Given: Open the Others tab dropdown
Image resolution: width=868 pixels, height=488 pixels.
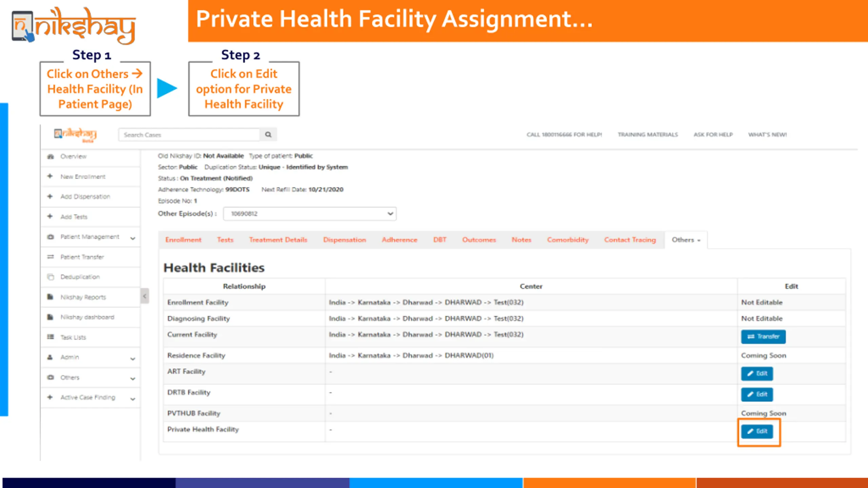Looking at the screenshot, I should (x=686, y=240).
